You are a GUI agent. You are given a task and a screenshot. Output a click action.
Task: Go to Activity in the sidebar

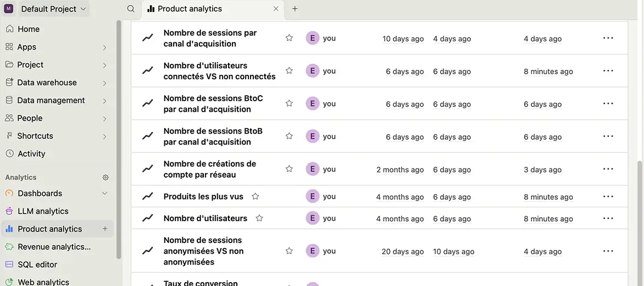tap(31, 154)
